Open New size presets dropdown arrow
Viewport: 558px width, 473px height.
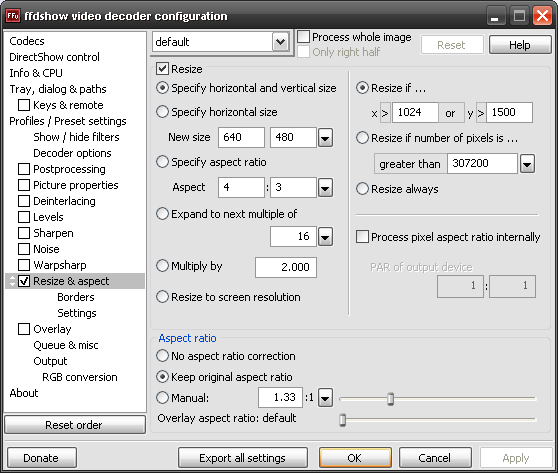(325, 138)
